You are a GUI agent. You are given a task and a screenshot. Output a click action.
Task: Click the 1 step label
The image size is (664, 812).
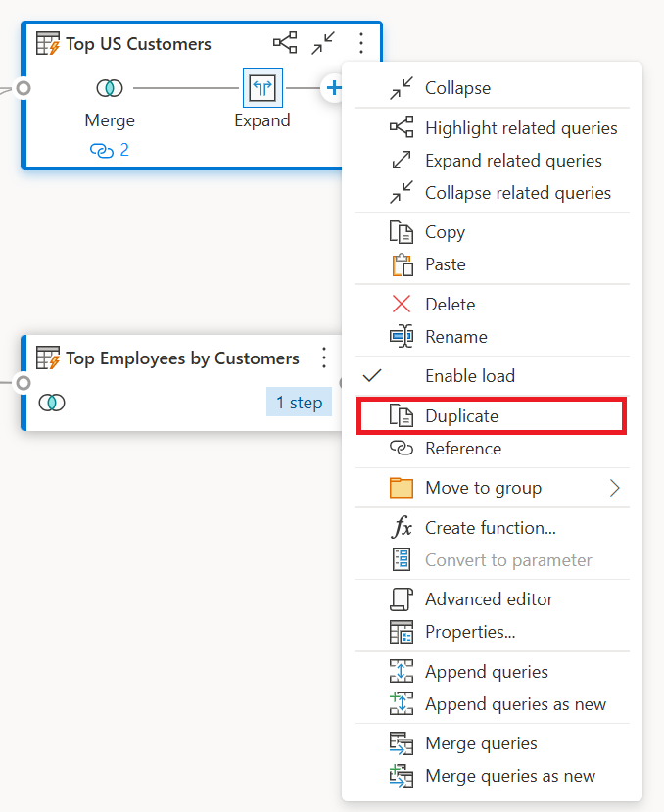pos(299,402)
